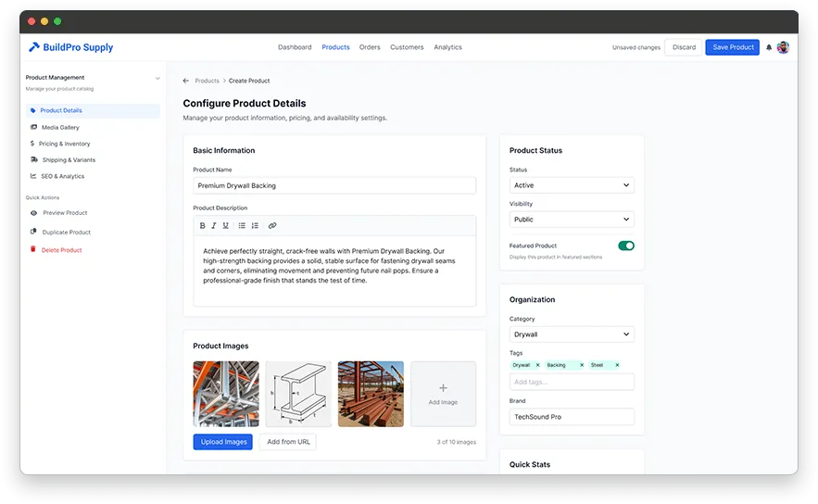Open the notifications bell
Image resolution: width=818 pixels, height=504 pixels.
769,47
